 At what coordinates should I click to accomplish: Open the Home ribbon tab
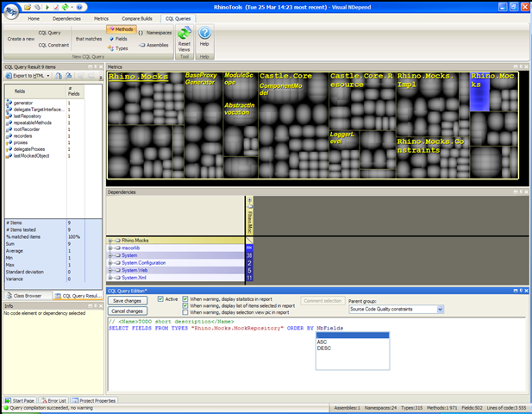pyautogui.click(x=34, y=19)
